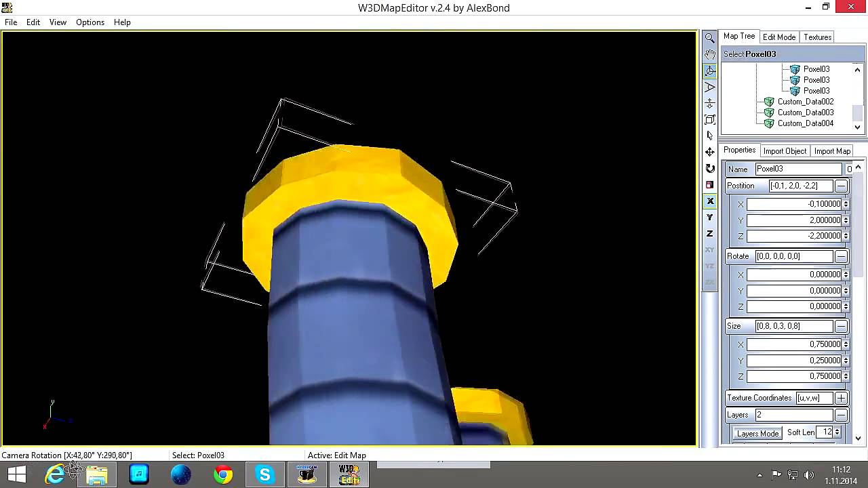This screenshot has height=488, width=868.
Task: Switch to the Edit Mode tab
Action: click(x=779, y=37)
